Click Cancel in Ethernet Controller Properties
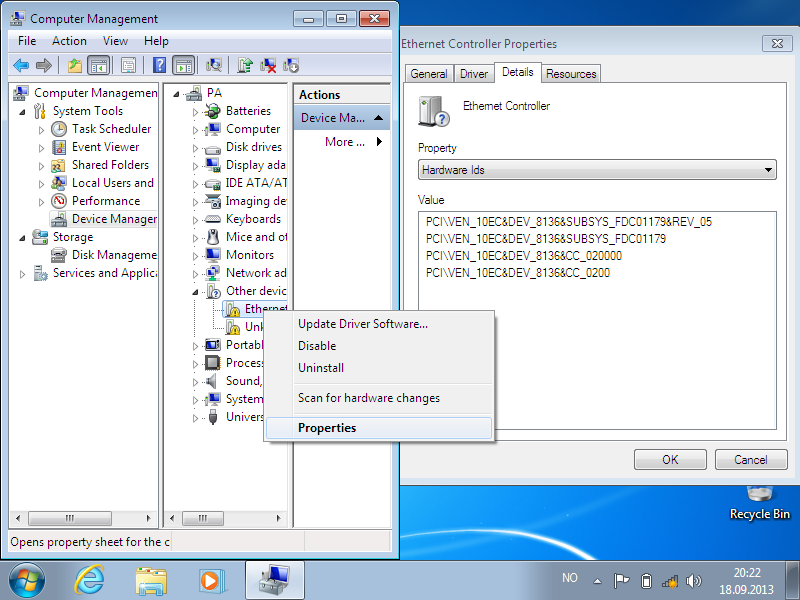Image resolution: width=800 pixels, height=600 pixels. 751,460
